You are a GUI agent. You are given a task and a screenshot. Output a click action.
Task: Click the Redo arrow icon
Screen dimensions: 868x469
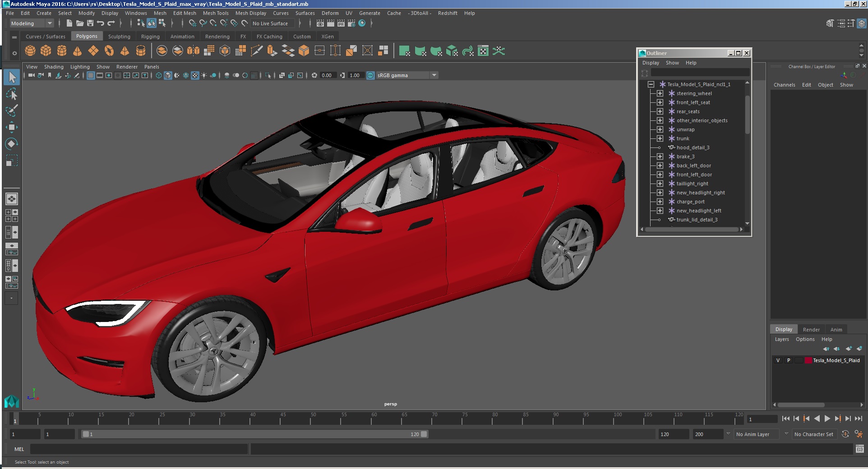(x=111, y=23)
